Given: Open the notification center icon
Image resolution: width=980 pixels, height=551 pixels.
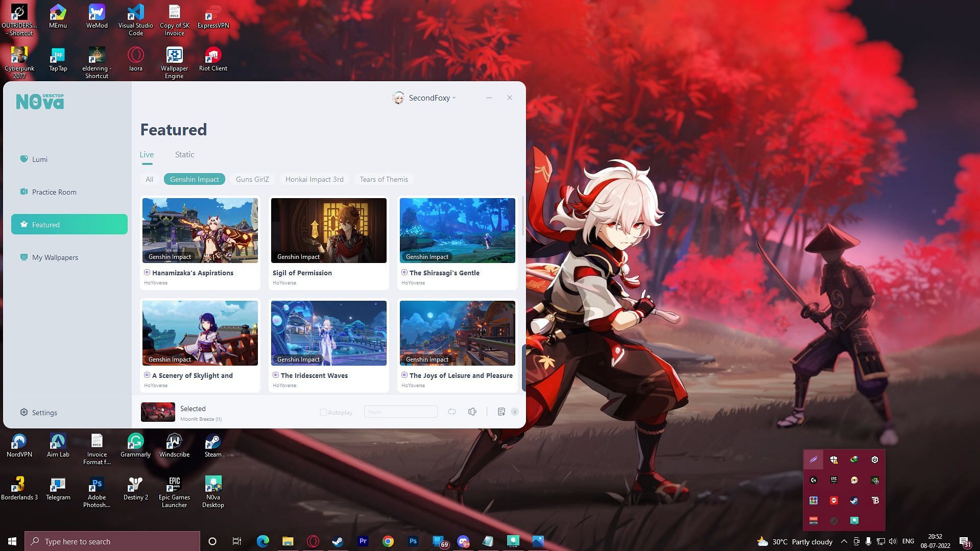Looking at the screenshot, I should click(x=965, y=541).
